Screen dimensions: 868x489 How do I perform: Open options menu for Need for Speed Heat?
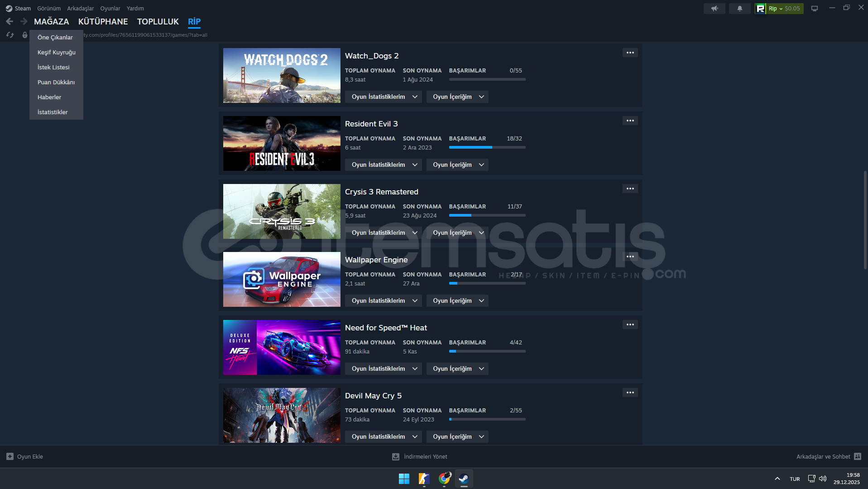pos(630,324)
